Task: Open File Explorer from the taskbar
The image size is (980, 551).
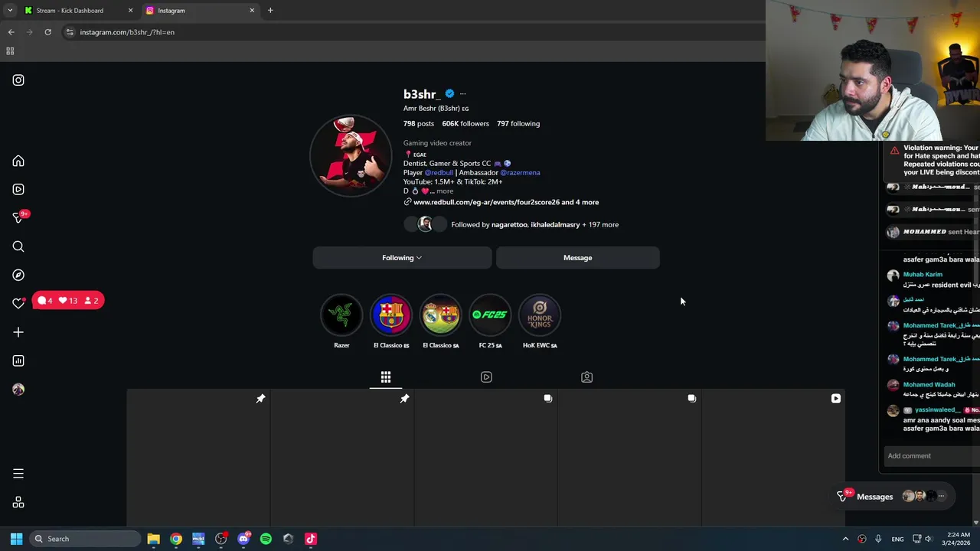Action: [153, 539]
